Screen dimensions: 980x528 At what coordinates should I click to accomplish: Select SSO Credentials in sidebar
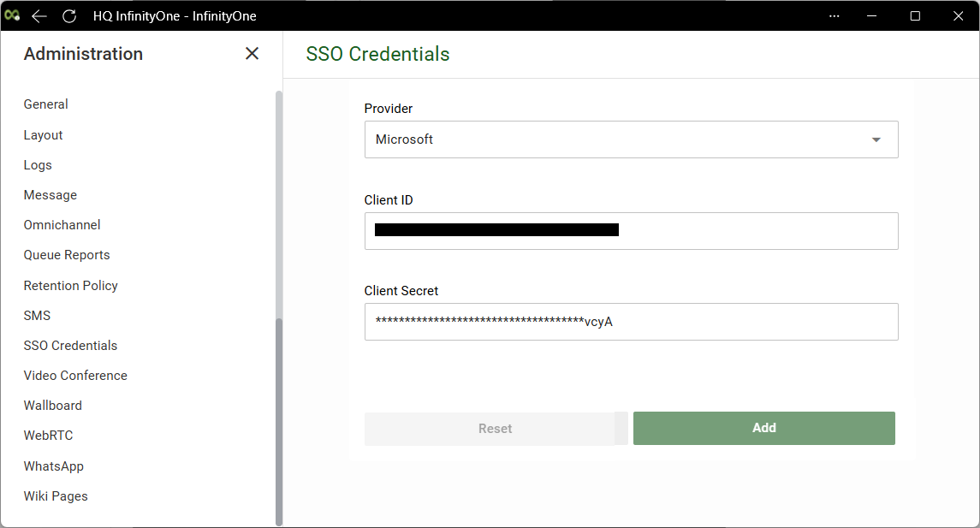tap(71, 346)
